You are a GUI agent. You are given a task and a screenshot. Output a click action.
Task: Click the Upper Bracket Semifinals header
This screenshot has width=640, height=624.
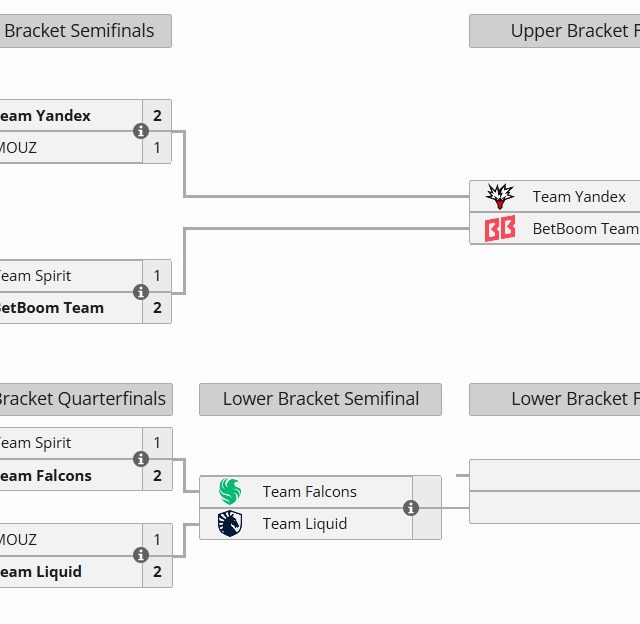(x=85, y=31)
